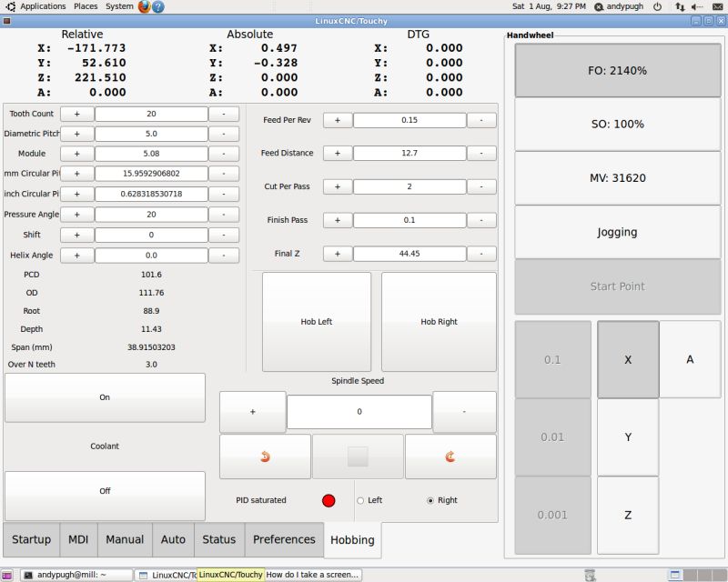Open the mail envelope icon in the panel
Screen dimensions: 728x582
click(717, 5)
